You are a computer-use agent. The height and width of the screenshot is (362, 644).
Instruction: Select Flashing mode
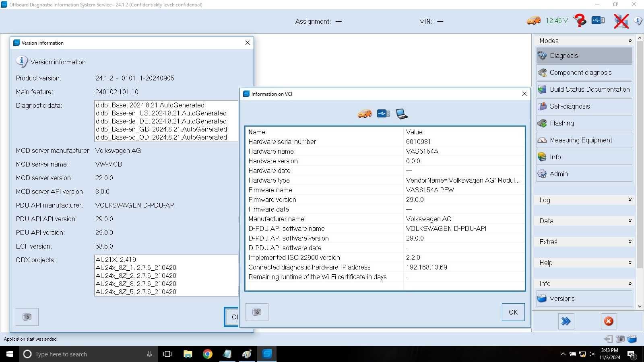point(584,123)
